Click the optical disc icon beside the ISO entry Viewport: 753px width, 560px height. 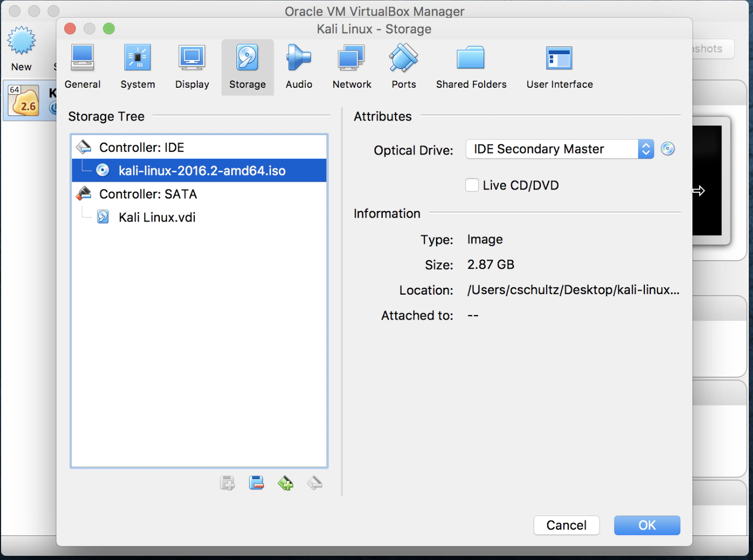click(103, 170)
